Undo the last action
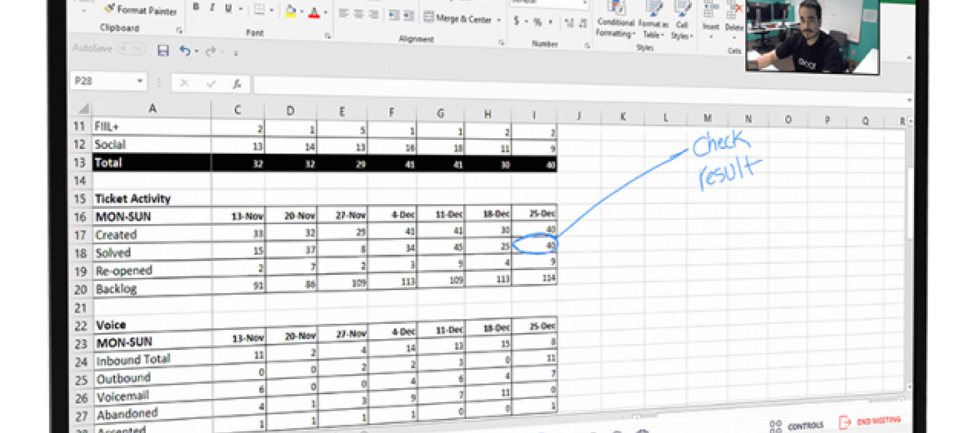Screen dimensions: 980x433 coord(185,51)
